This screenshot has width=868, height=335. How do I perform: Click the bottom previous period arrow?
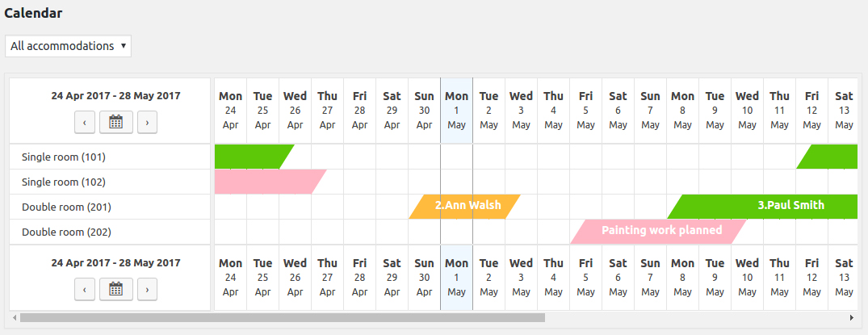(x=84, y=289)
